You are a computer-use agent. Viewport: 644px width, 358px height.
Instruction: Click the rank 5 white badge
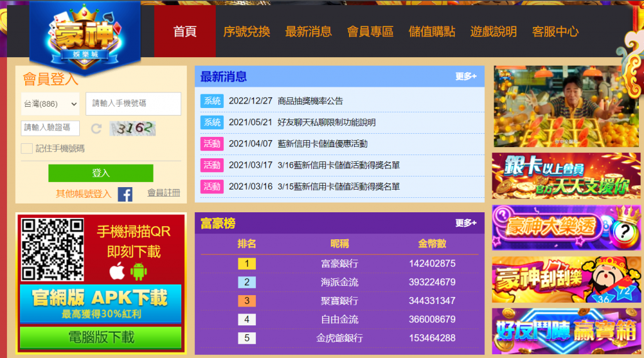[247, 338]
